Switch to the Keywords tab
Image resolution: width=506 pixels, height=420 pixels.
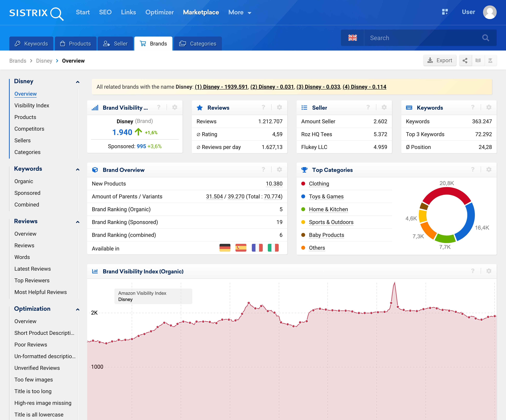pos(31,44)
